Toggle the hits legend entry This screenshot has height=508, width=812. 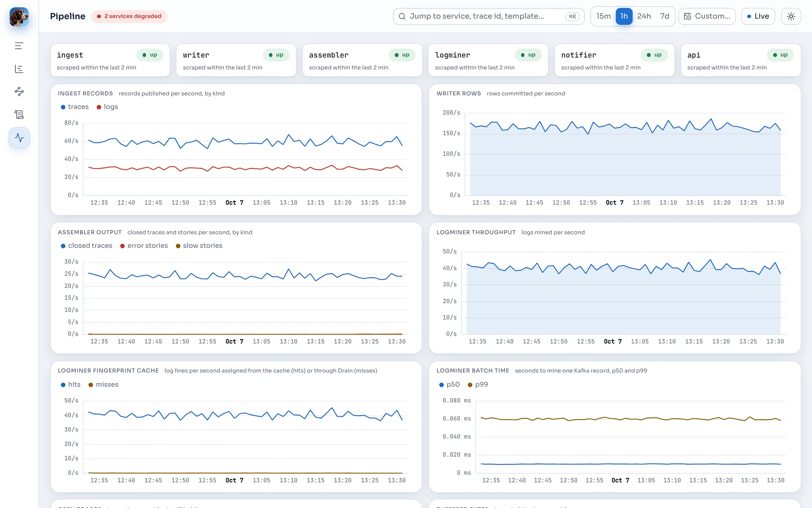click(x=71, y=385)
